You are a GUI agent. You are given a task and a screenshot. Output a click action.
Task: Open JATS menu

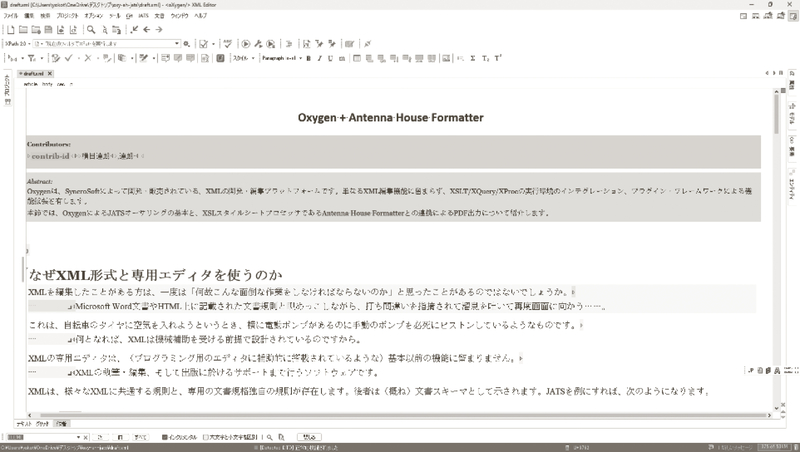[143, 16]
